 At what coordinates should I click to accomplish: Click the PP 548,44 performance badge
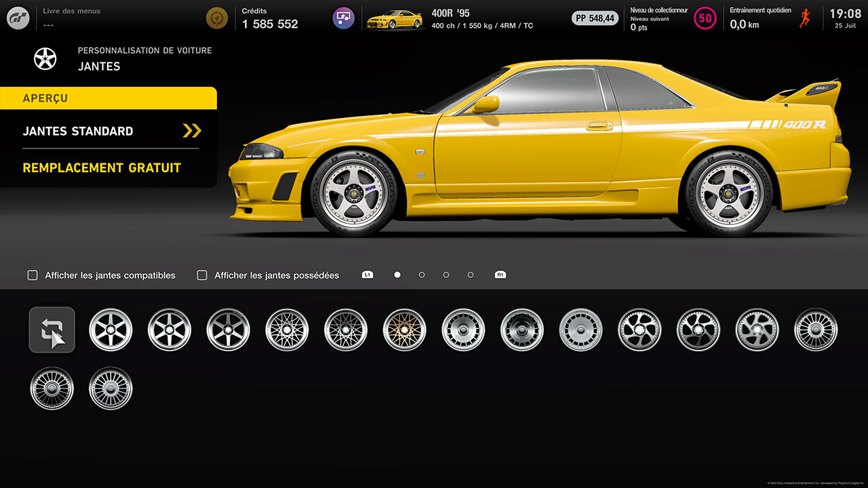click(595, 18)
